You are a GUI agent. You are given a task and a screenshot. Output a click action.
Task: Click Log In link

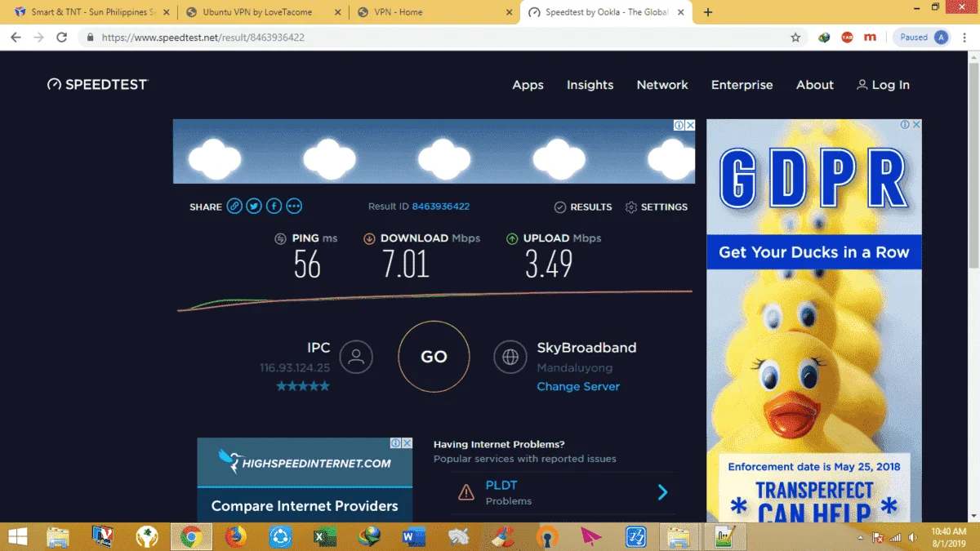click(x=883, y=85)
